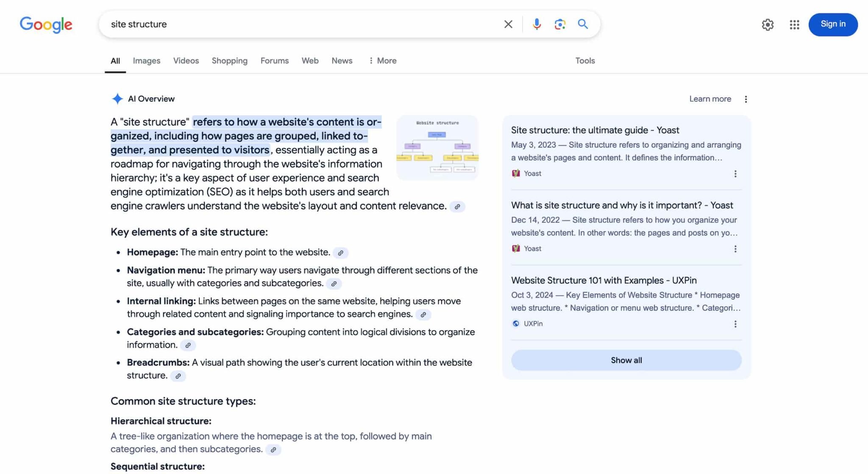
Task: Click the Show all button
Action: pos(626,360)
